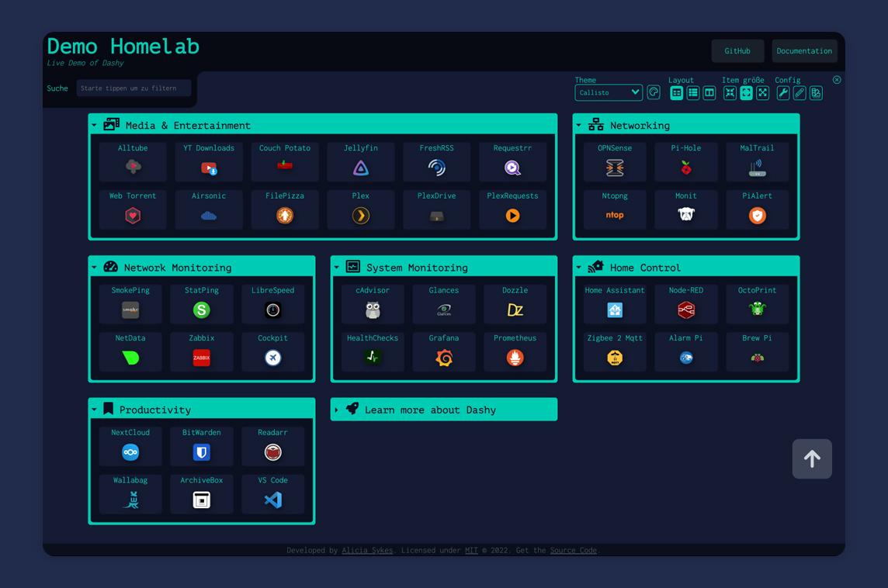Open the Grafana tile
The height and width of the screenshot is (588, 888).
(x=443, y=351)
